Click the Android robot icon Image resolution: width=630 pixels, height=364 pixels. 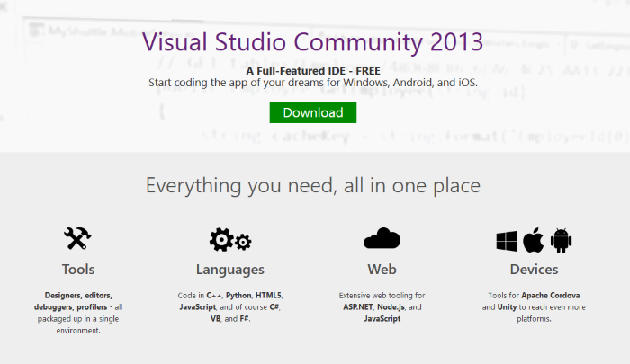tap(562, 240)
